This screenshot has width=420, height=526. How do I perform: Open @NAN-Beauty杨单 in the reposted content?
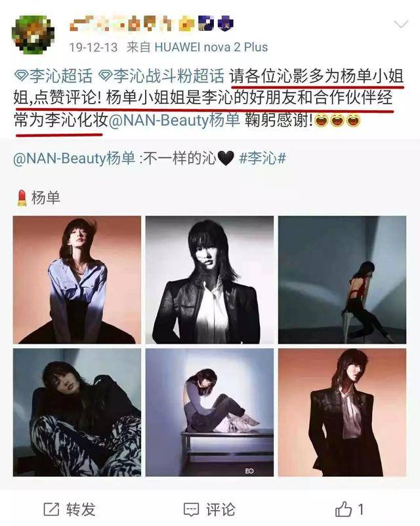[74, 158]
